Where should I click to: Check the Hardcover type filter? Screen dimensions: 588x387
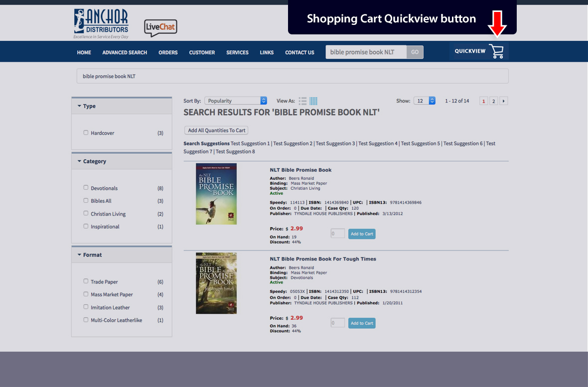click(x=86, y=132)
